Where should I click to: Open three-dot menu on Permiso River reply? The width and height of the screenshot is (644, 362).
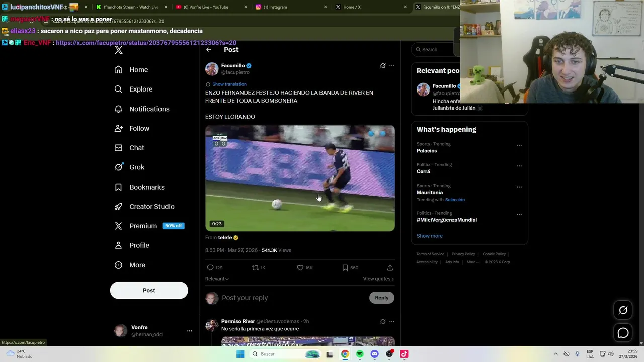tap(392, 322)
